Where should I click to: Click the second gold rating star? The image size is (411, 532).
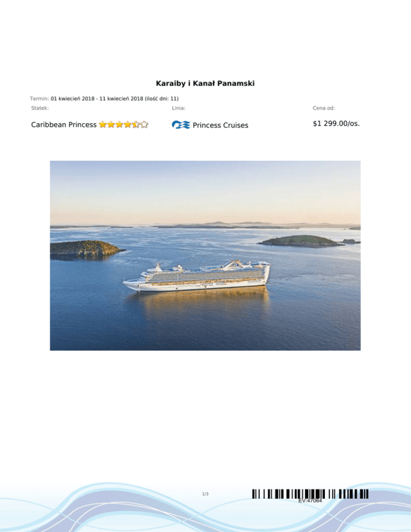point(111,125)
